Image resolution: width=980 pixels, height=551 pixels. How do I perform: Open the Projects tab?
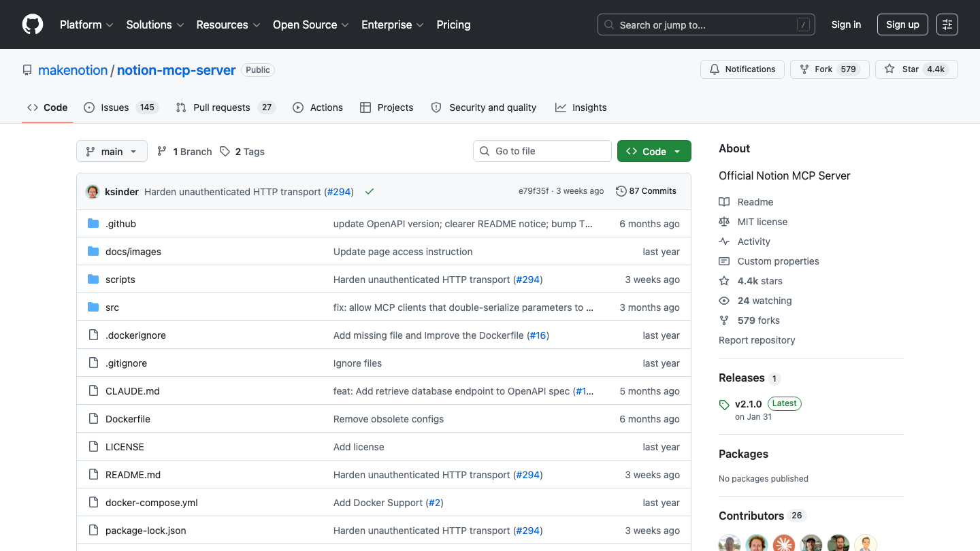(x=387, y=107)
